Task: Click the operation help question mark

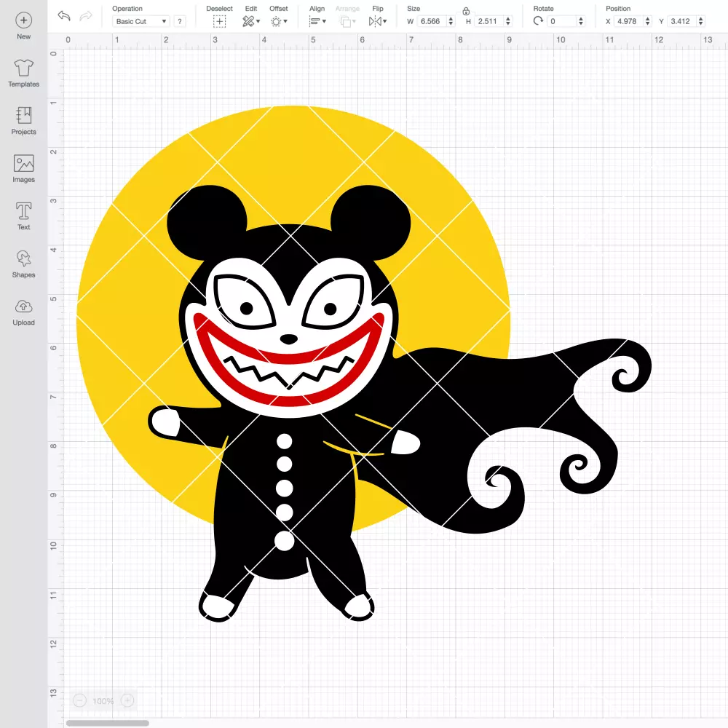Action: click(x=180, y=21)
